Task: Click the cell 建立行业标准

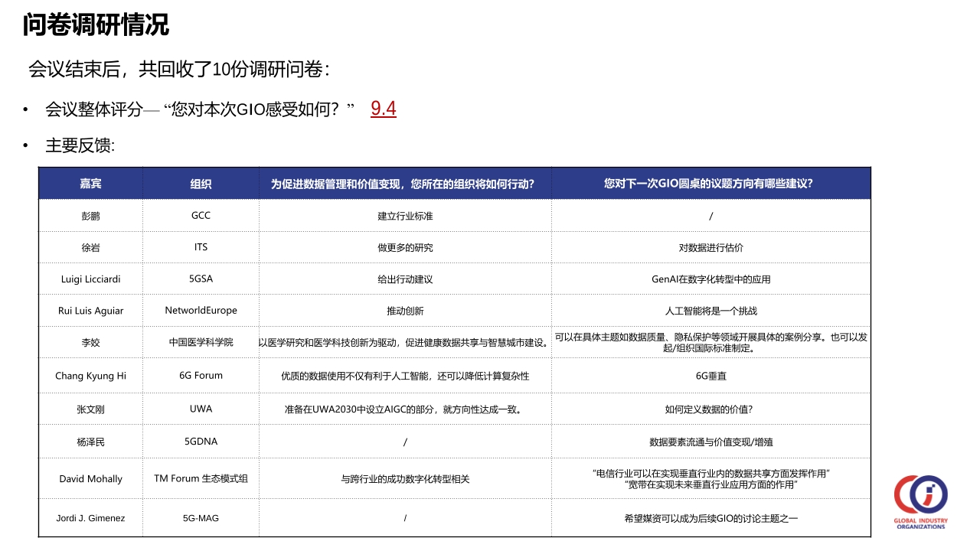Action: pos(405,216)
